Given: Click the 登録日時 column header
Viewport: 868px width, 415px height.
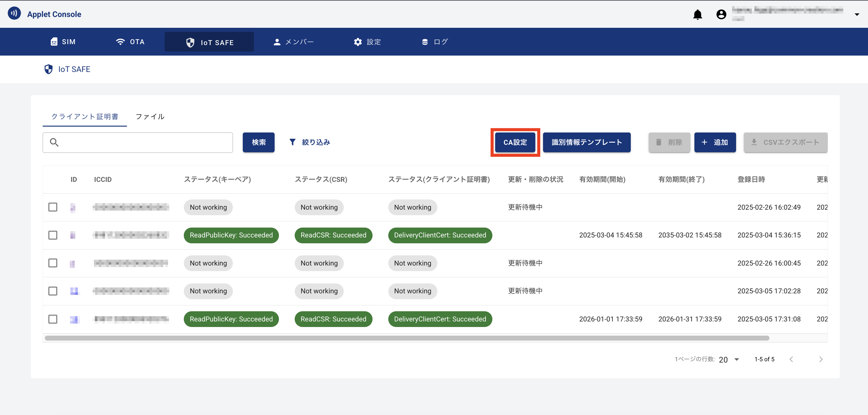Looking at the screenshot, I should coord(751,179).
